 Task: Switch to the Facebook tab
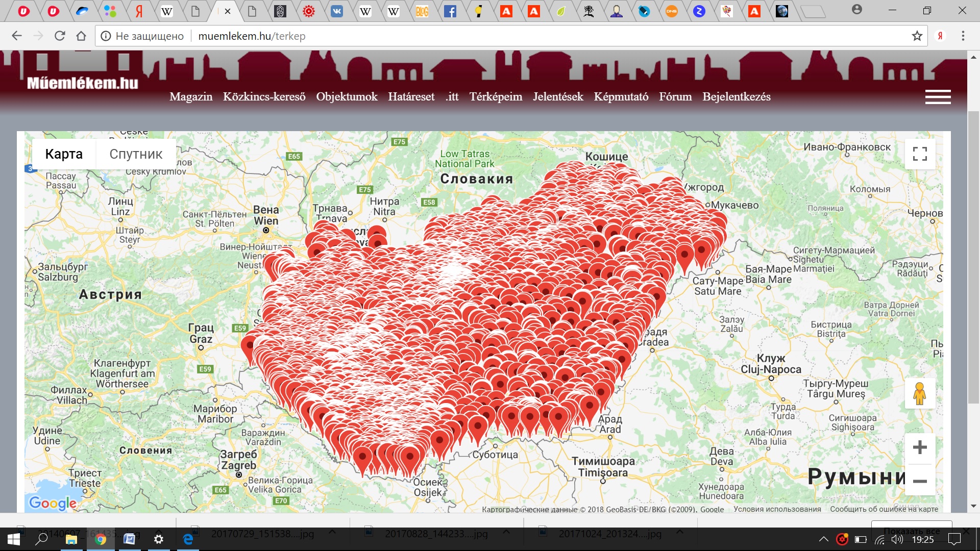[x=450, y=11]
